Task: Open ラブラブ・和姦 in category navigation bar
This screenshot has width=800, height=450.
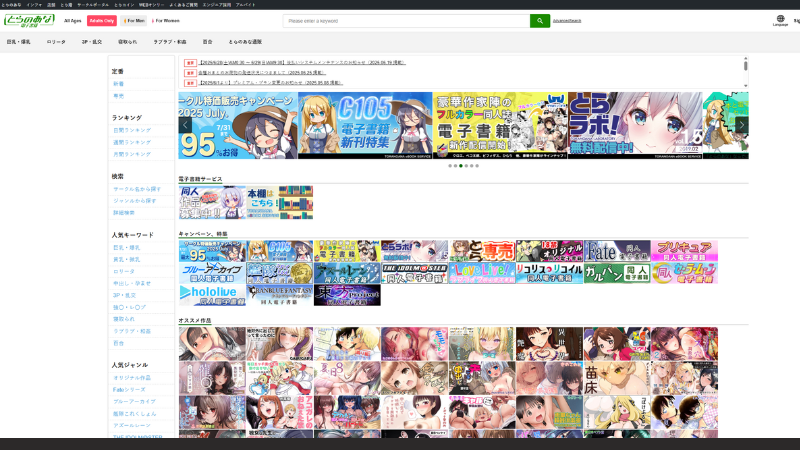Action: [170, 42]
